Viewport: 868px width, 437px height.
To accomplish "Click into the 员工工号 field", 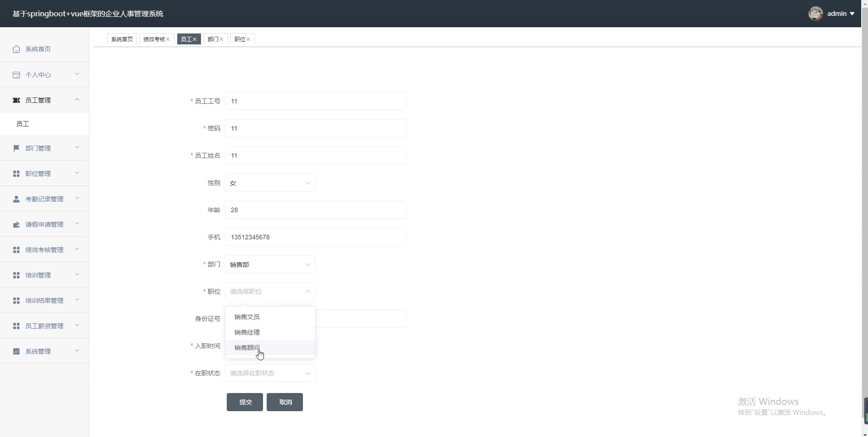I will pyautogui.click(x=316, y=101).
